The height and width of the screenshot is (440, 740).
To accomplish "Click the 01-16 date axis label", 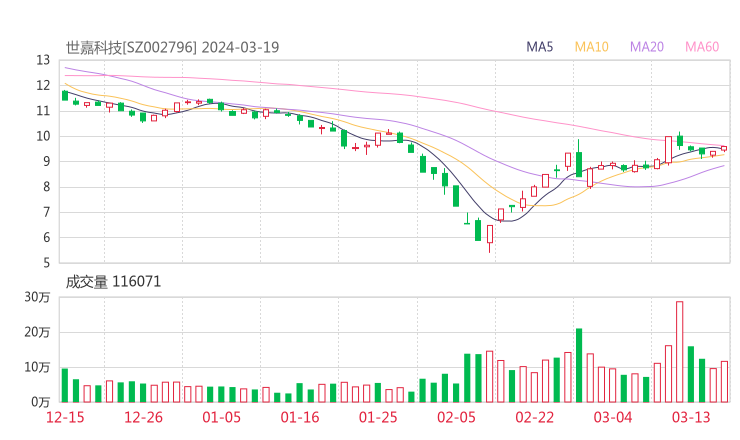I will [x=300, y=417].
